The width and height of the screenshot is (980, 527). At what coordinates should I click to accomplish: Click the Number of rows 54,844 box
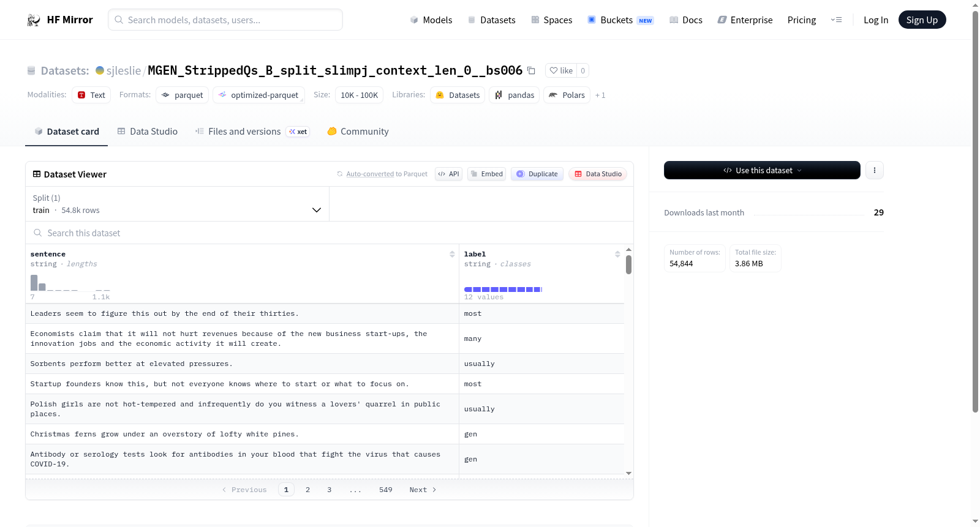click(x=695, y=258)
